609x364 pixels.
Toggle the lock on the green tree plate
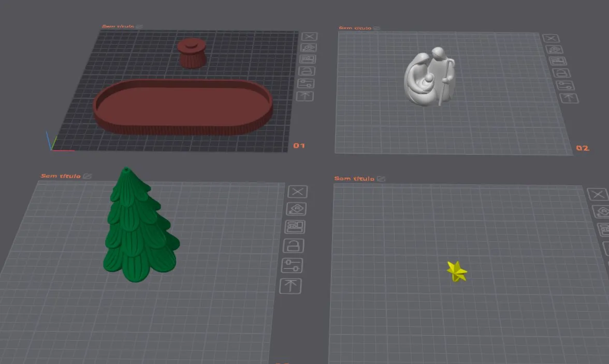tap(293, 246)
